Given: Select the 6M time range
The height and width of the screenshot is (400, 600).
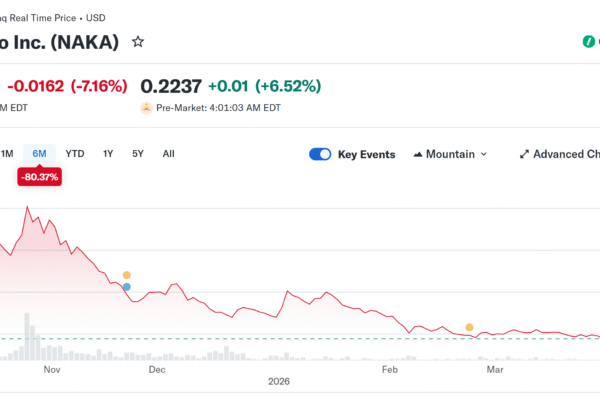Looking at the screenshot, I should [39, 154].
